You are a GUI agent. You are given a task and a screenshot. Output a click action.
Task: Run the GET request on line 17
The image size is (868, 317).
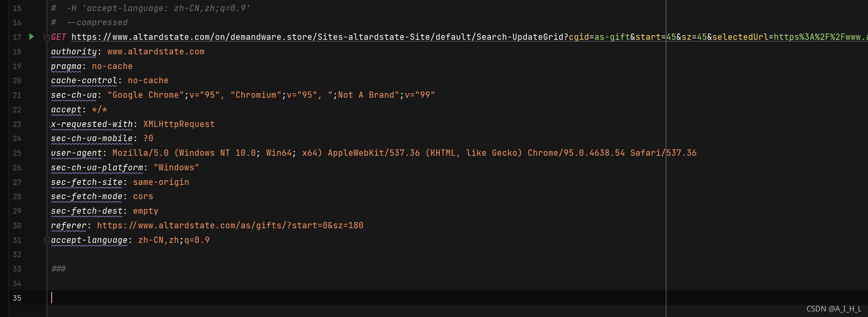(x=32, y=37)
